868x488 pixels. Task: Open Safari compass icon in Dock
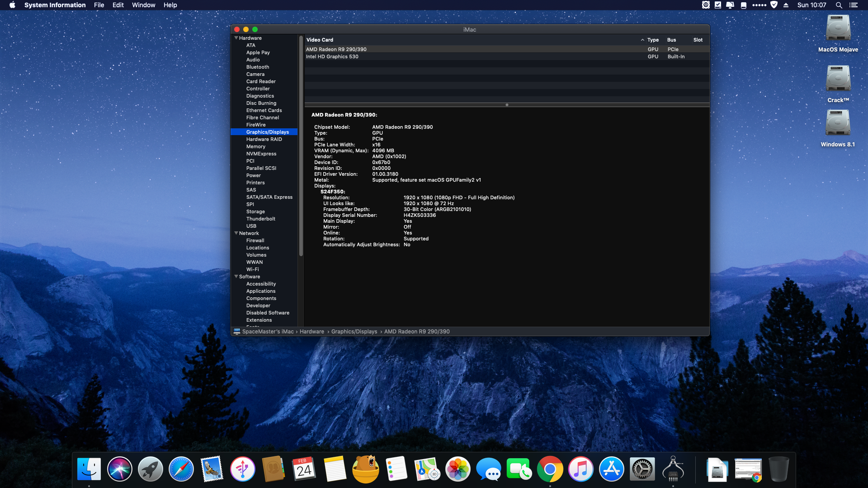(181, 469)
